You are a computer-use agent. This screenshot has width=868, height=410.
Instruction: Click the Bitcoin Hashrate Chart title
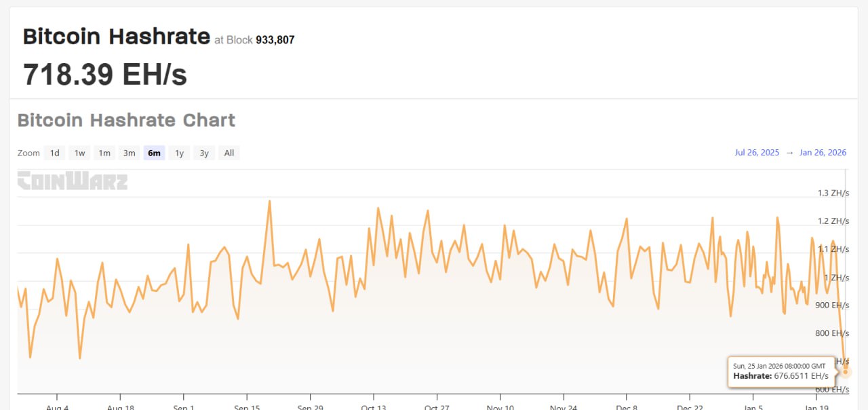(x=126, y=120)
